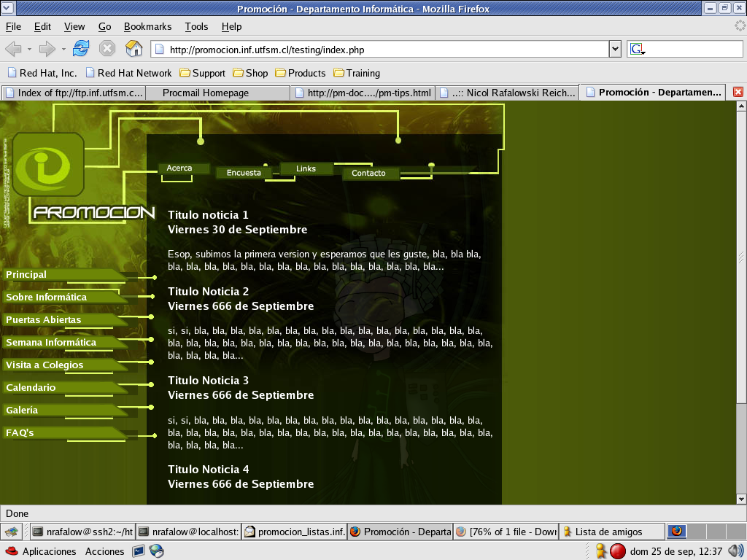Click the red update alert icon in tray
The height and width of the screenshot is (560, 747).
617,551
